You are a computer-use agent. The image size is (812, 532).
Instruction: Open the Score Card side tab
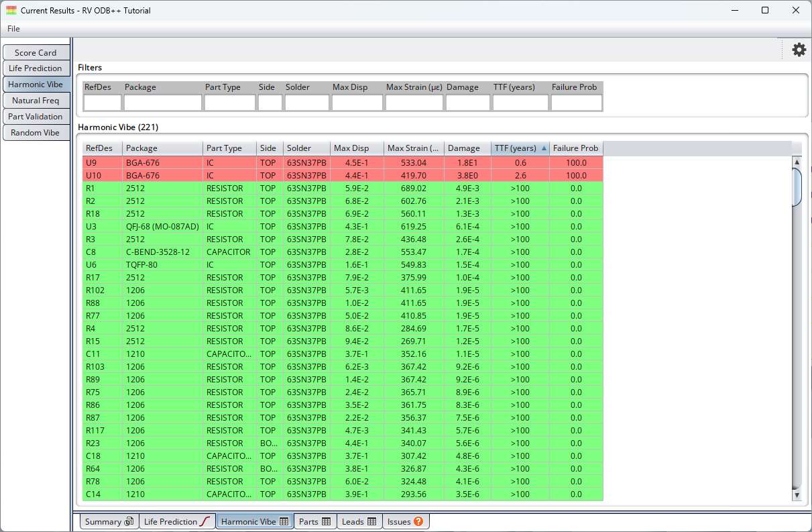point(36,53)
